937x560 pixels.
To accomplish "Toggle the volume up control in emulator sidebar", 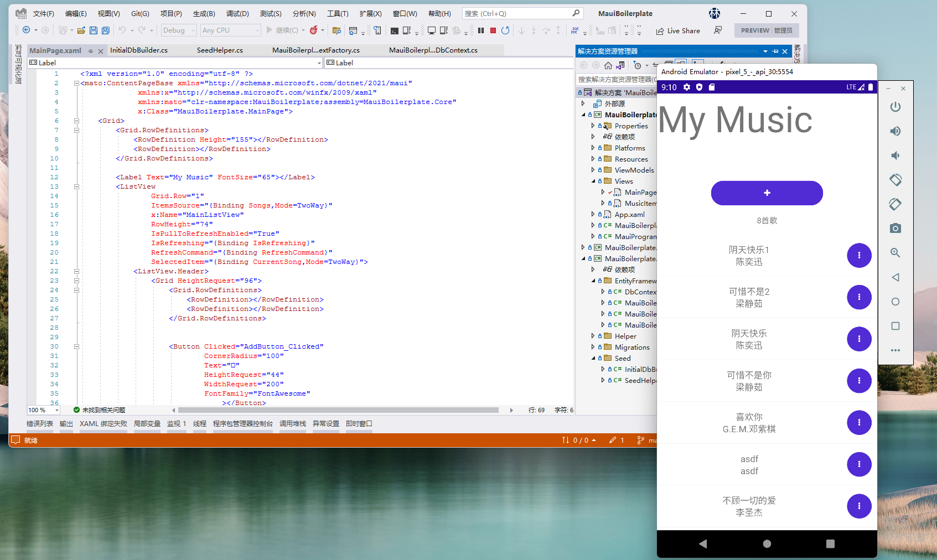I will 895,131.
